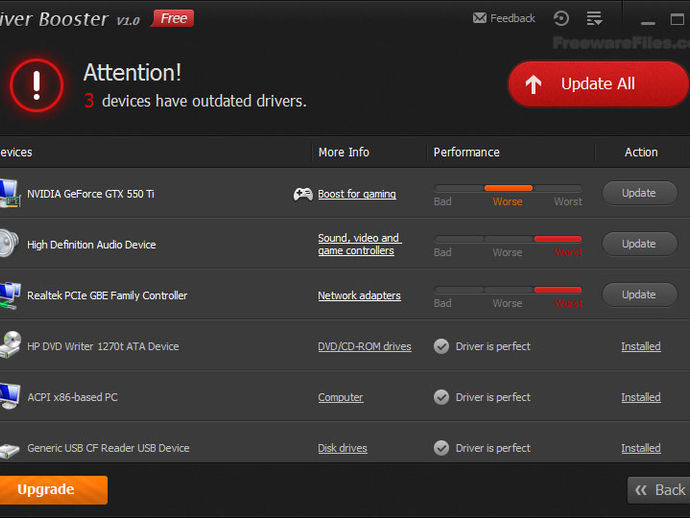Click the red attention exclamation icon
Viewport: 690px width, 518px height.
click(x=37, y=85)
